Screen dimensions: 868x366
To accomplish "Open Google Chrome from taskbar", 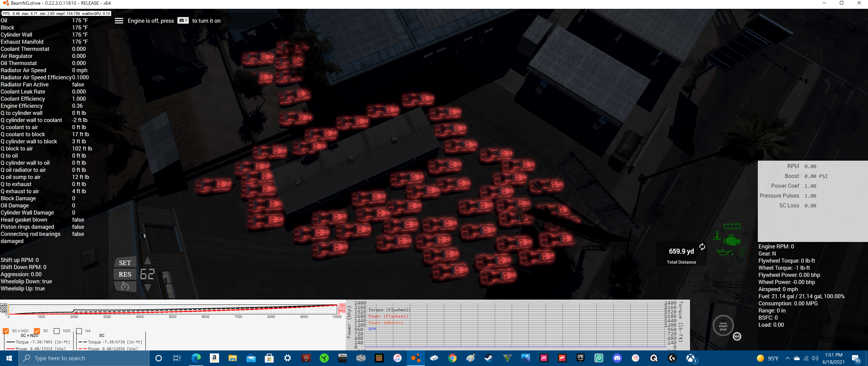I will point(452,358).
